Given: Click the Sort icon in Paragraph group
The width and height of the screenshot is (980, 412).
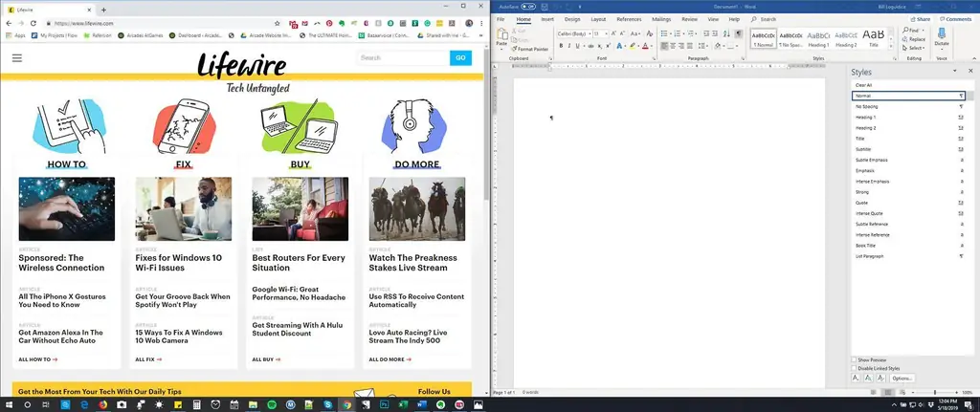Looking at the screenshot, I should 726,33.
